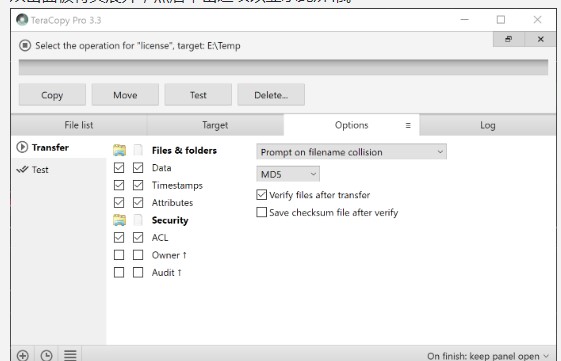Click the Owner label text

point(169,255)
